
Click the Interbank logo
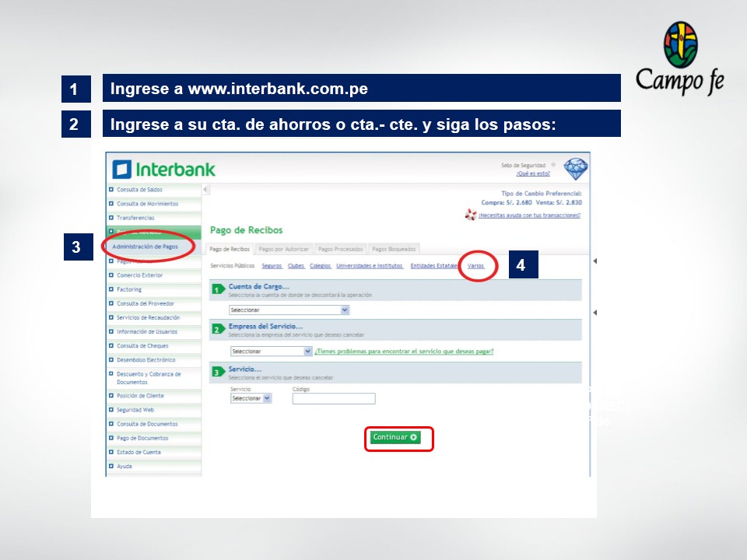(x=164, y=170)
